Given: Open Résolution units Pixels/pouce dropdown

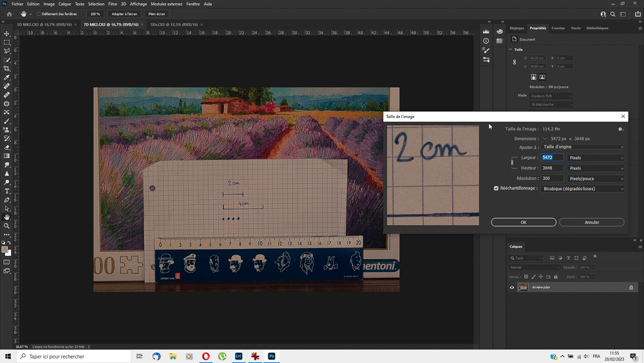Looking at the screenshot, I should (596, 179).
